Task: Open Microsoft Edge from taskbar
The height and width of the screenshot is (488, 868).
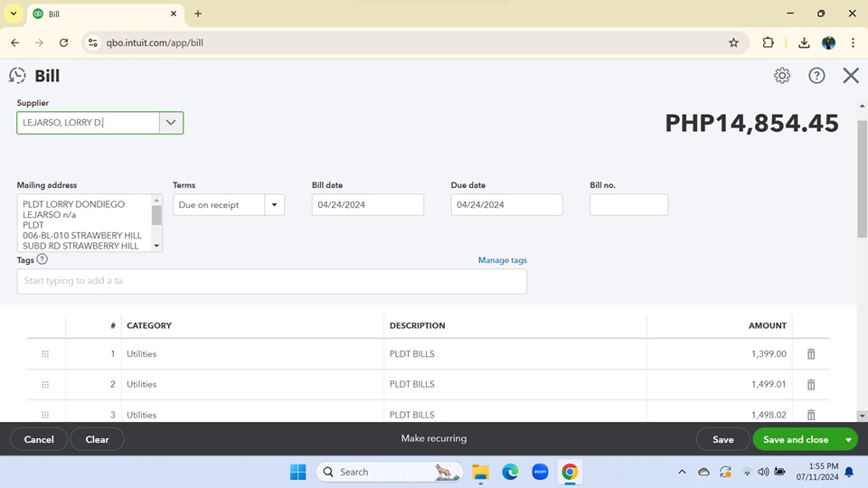Action: coord(510,472)
